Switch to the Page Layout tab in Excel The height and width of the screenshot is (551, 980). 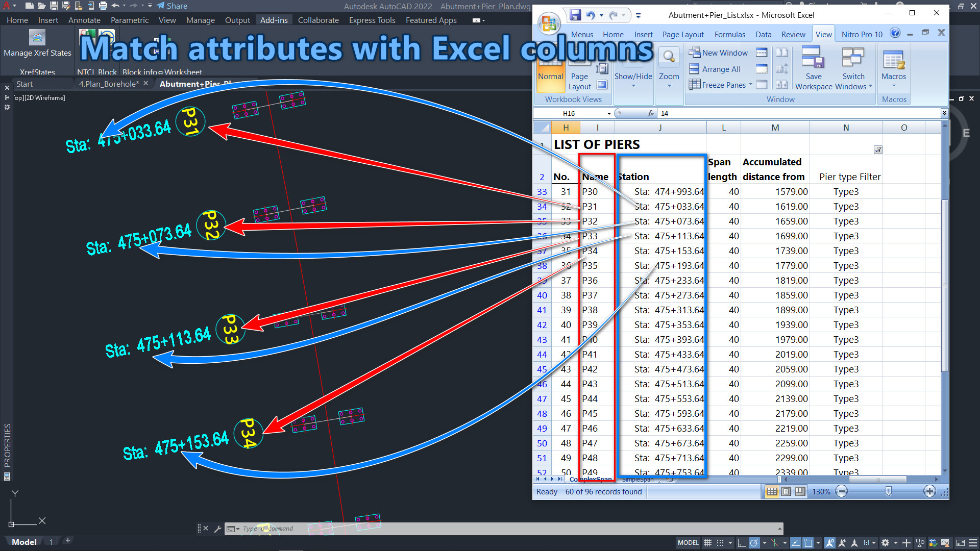[682, 34]
